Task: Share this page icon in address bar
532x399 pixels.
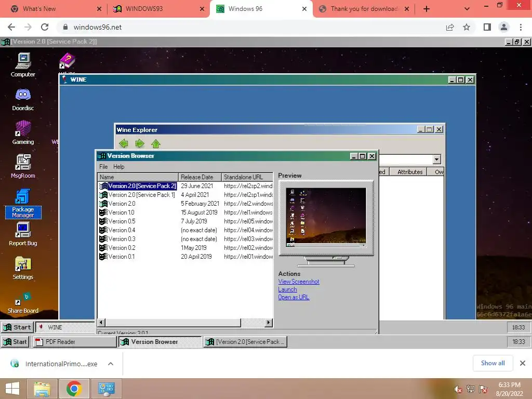Action: 450,27
